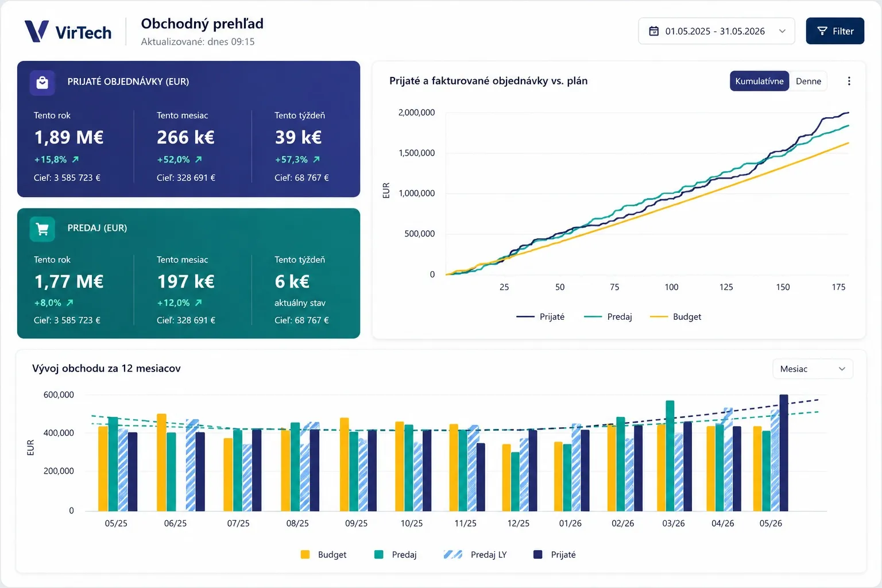Toggle Budget series in line chart legend
Viewport: 882px width, 588px height.
point(675,316)
